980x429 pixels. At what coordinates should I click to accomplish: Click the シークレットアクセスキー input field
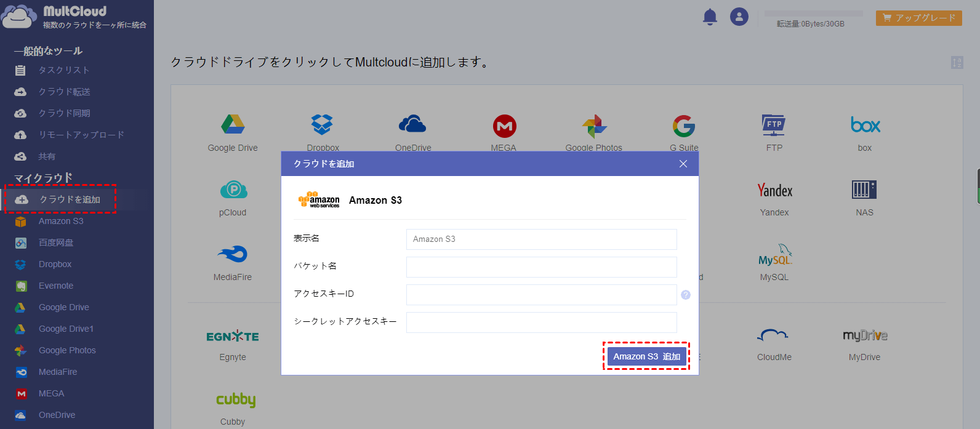pyautogui.click(x=542, y=323)
